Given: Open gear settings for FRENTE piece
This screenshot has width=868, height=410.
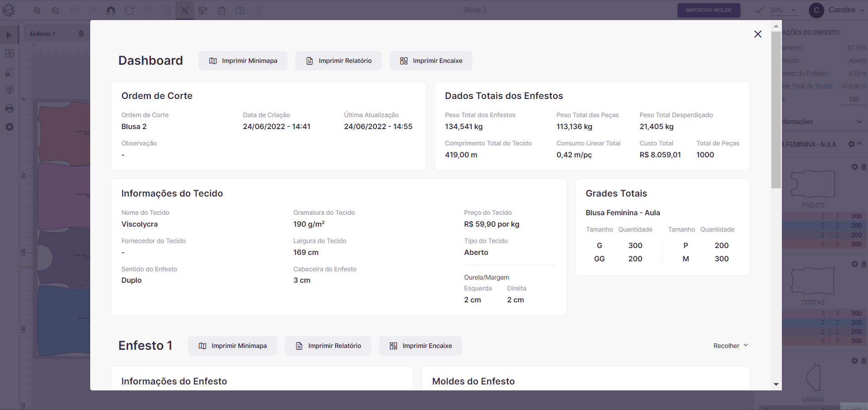Looking at the screenshot, I should (x=855, y=167).
